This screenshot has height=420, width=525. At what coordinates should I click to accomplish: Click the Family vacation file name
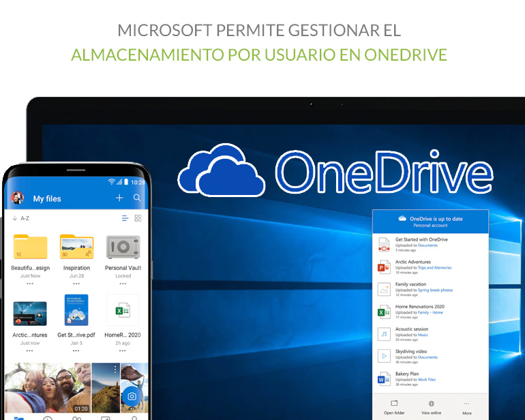(x=411, y=284)
